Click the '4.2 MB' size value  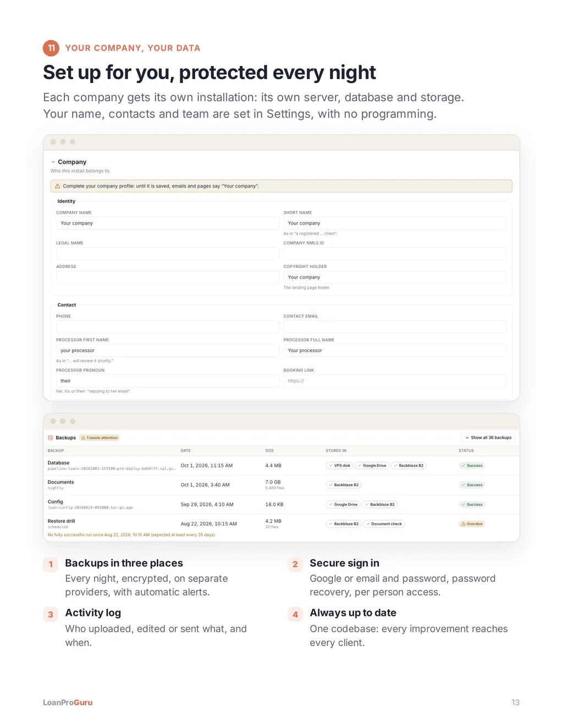(273, 521)
